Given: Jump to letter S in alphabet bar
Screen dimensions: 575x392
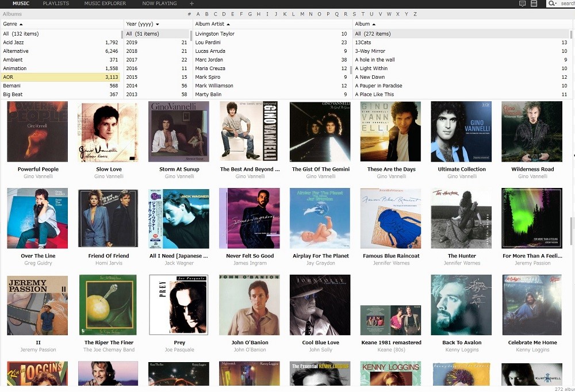Looking at the screenshot, I should (354, 14).
